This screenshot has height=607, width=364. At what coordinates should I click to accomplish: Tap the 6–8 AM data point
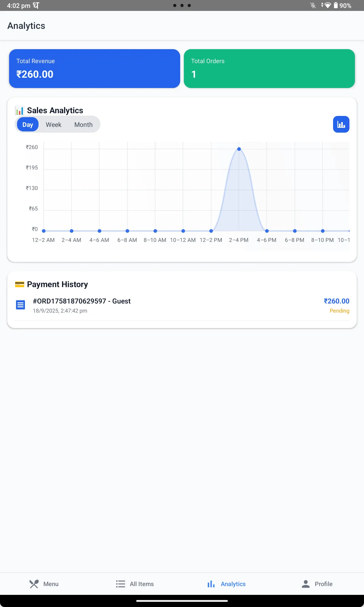tap(127, 231)
